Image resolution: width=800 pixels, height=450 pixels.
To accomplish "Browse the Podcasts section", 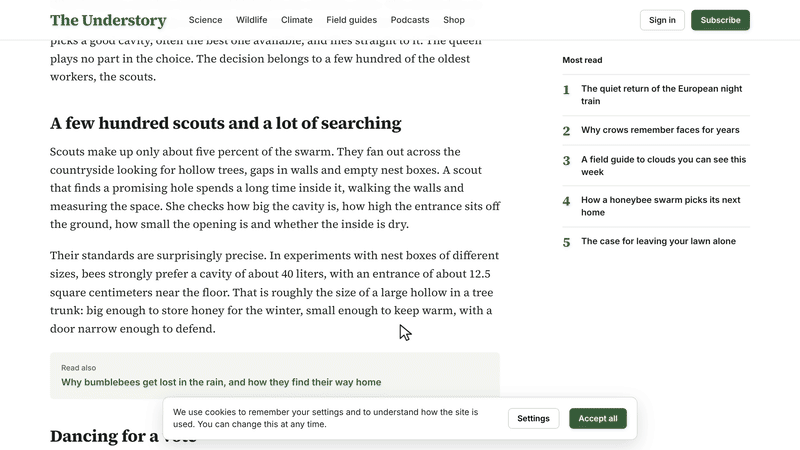I will (410, 20).
